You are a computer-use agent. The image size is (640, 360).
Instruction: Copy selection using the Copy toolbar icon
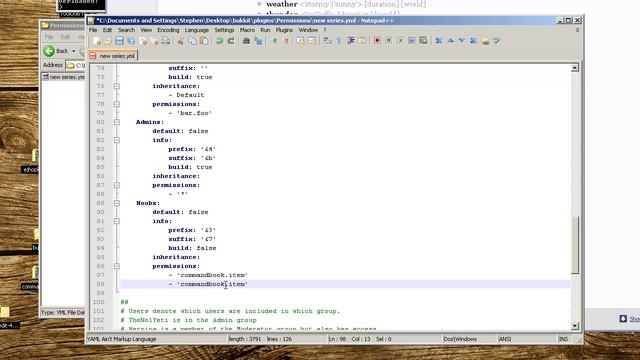pyautogui.click(x=192, y=41)
